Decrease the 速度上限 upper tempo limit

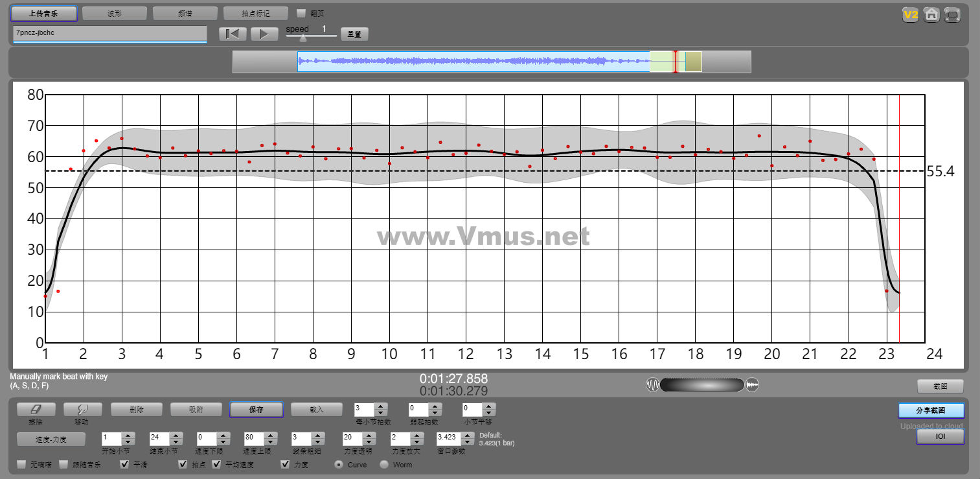pyautogui.click(x=271, y=442)
